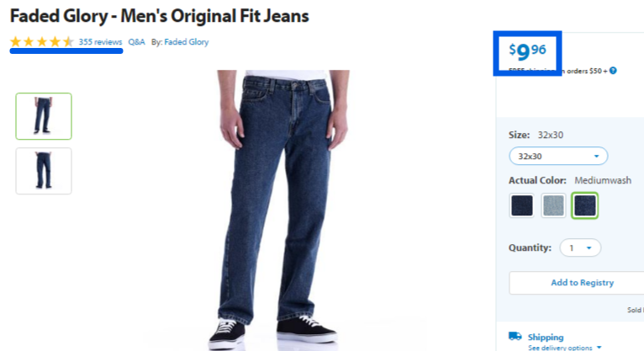Click the main jeans product image
Screen dimensions: 644x351
(x=283, y=210)
